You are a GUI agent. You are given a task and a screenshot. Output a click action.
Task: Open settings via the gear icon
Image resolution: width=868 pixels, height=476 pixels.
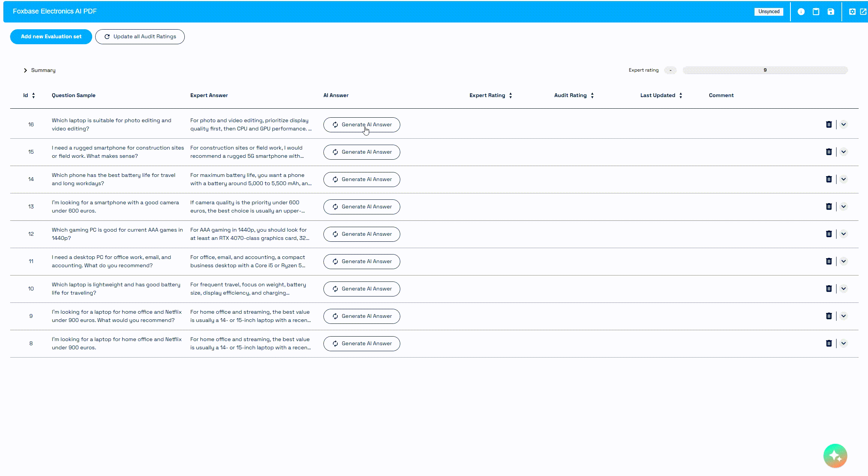852,12
